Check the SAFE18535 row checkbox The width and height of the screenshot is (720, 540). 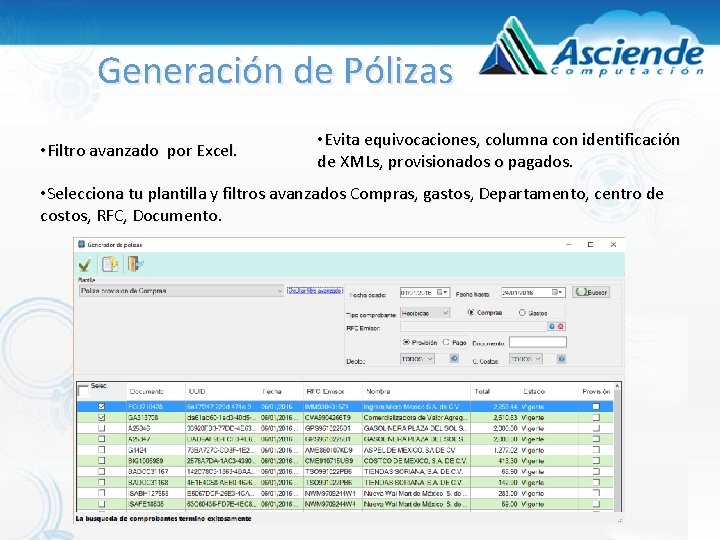coord(102,504)
